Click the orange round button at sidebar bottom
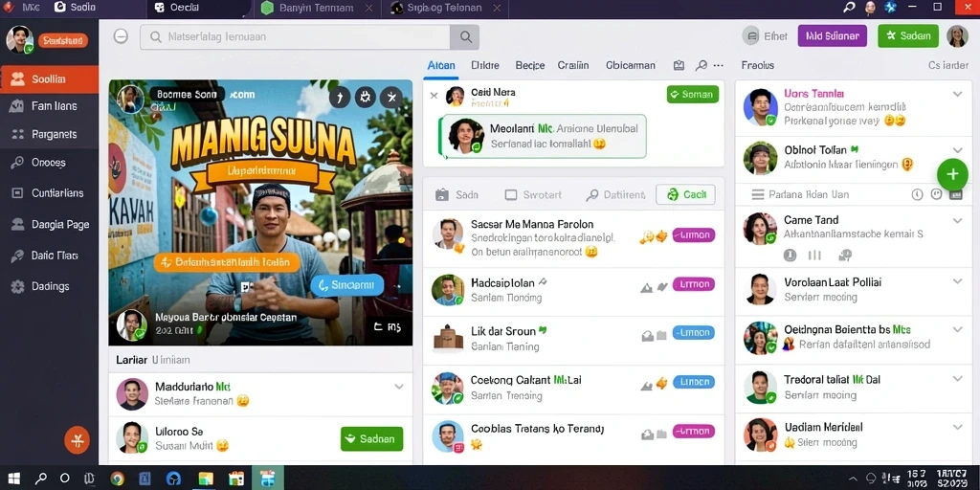Viewport: 980px width, 490px height. click(x=78, y=440)
